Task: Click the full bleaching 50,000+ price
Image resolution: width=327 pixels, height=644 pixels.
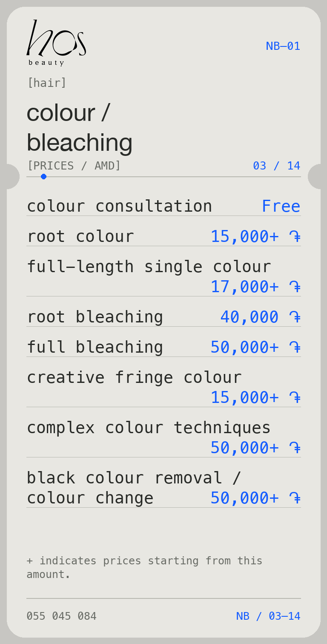Action: tap(256, 347)
